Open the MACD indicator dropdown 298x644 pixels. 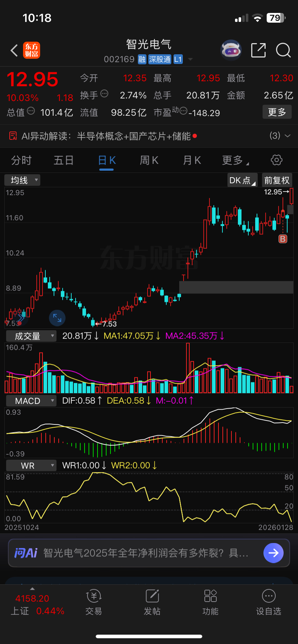tap(31, 401)
